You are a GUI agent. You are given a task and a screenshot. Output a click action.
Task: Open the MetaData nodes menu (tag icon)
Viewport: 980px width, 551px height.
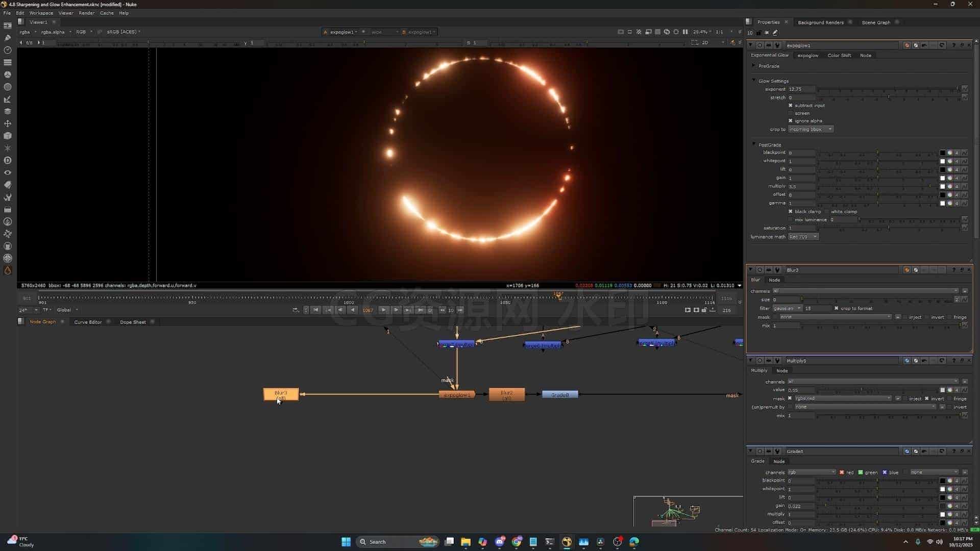pos(8,185)
